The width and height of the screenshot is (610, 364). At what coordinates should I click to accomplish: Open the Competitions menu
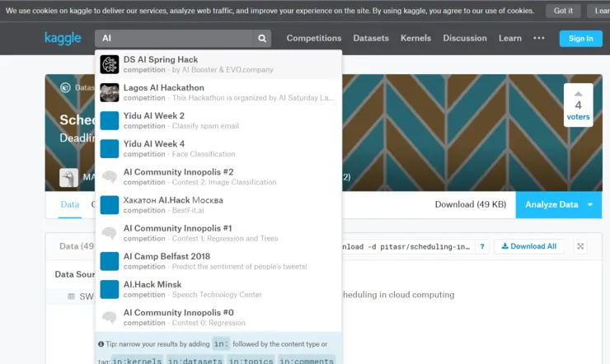tap(314, 38)
